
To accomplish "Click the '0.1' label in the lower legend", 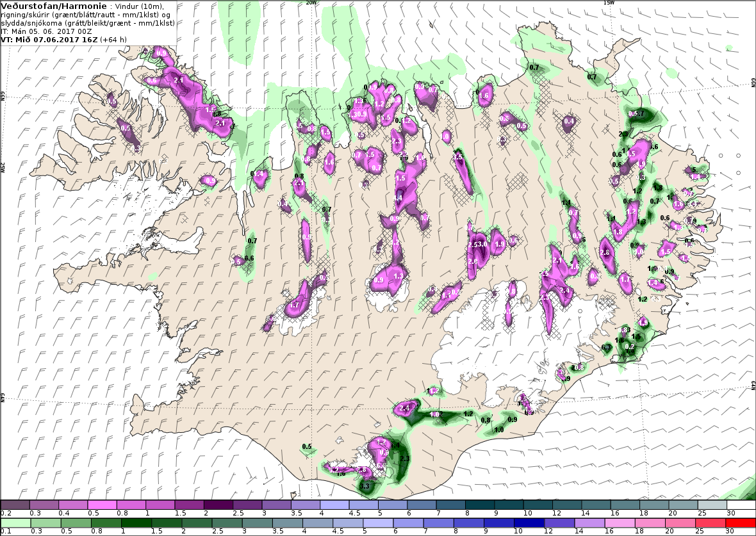I will 6,532.
